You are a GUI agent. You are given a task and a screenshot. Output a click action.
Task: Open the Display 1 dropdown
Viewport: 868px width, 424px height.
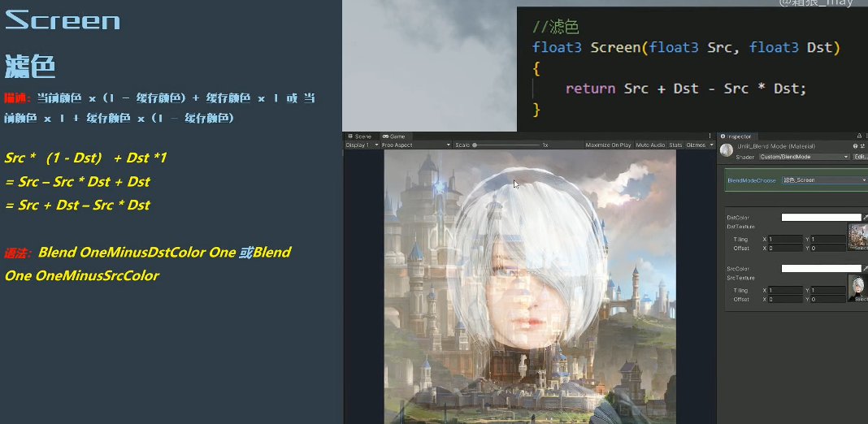[x=362, y=145]
